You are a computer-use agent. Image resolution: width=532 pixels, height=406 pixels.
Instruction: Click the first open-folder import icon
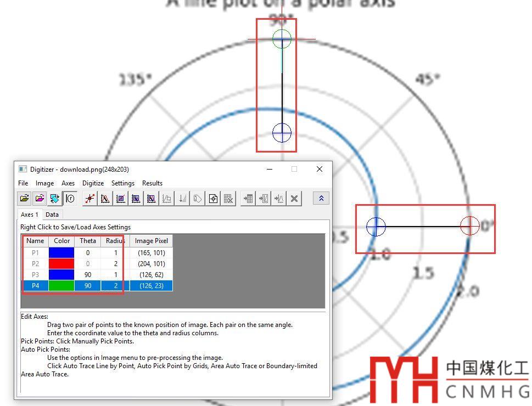(x=24, y=199)
